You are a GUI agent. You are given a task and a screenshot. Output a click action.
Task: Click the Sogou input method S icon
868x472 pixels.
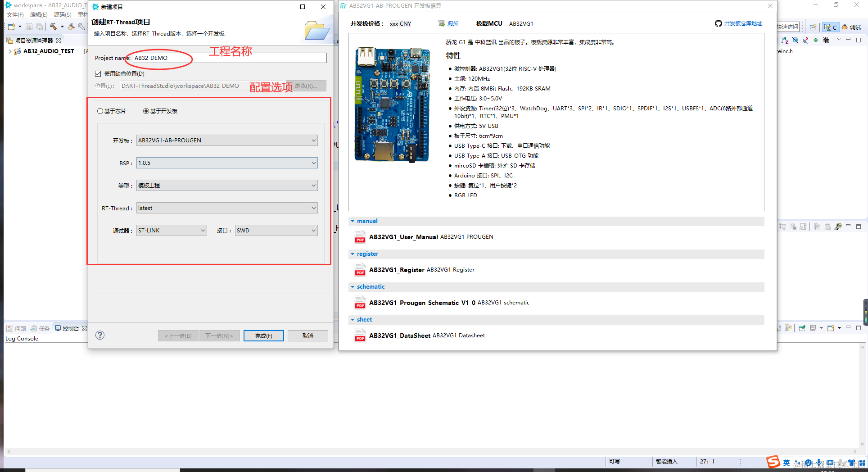[x=773, y=462]
